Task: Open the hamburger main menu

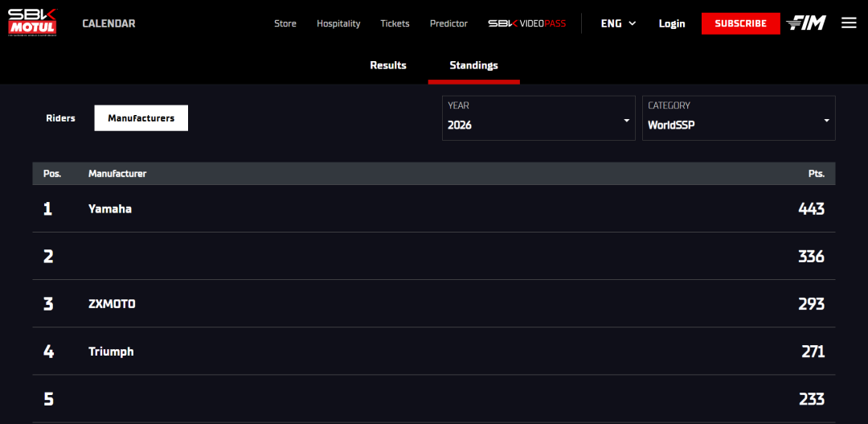Action: coord(849,23)
